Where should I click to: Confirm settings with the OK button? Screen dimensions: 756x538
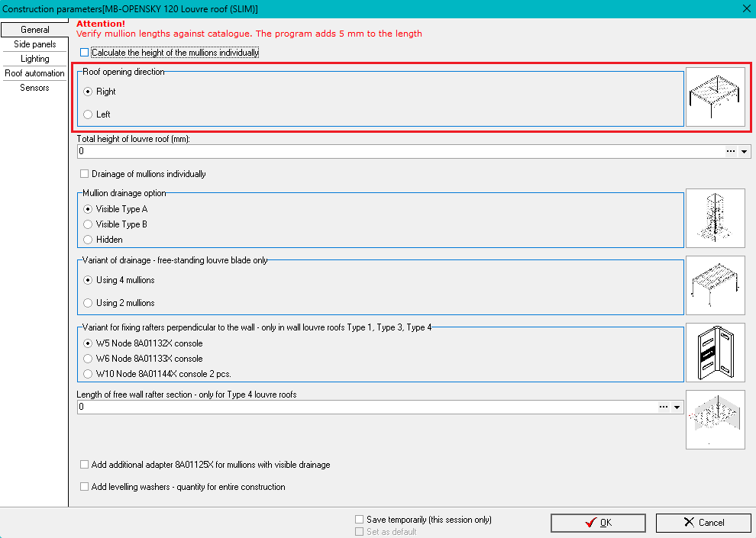coord(598,523)
